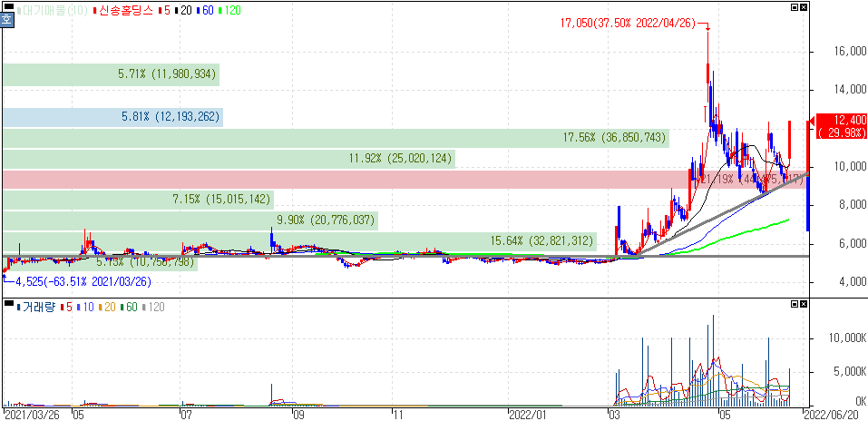
Task: Select the 대기매물(10) indicator legend
Action: coord(54,11)
